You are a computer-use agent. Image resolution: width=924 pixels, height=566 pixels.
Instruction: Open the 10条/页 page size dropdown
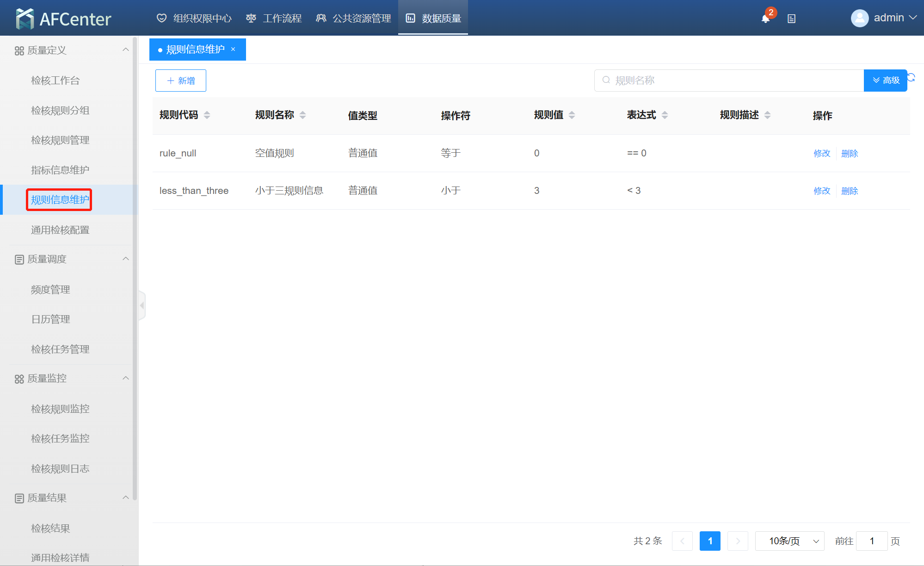tap(789, 541)
